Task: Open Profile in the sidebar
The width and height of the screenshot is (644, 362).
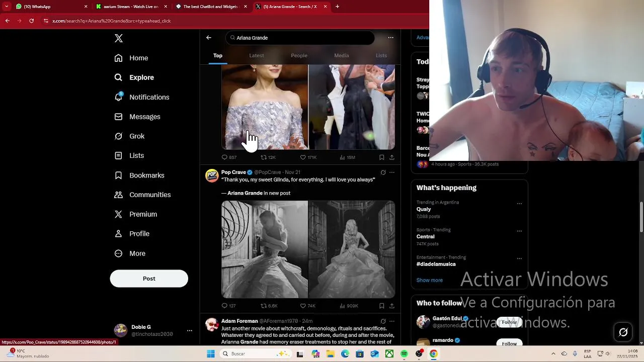Action: [132, 234]
